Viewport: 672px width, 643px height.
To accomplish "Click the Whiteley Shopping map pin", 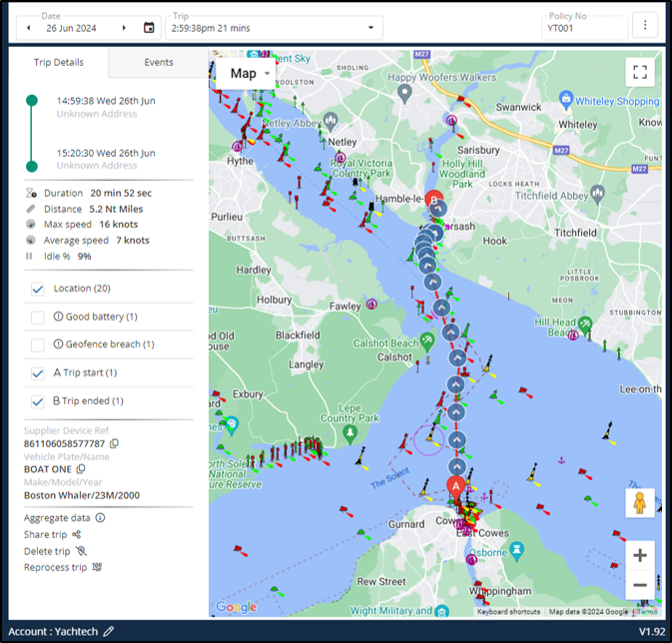I will point(566,100).
